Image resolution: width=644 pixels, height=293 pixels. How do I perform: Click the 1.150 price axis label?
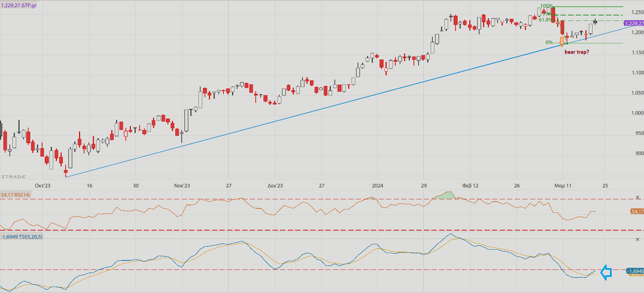click(x=638, y=52)
